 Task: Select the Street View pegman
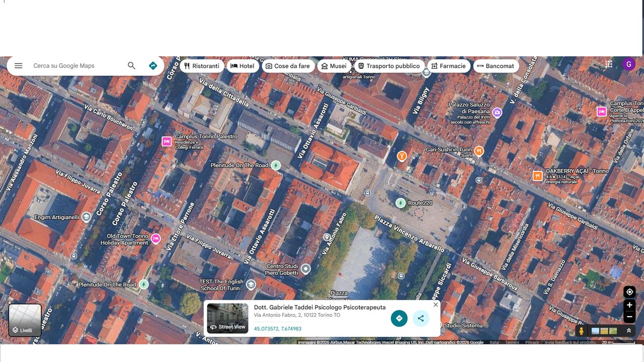click(582, 331)
